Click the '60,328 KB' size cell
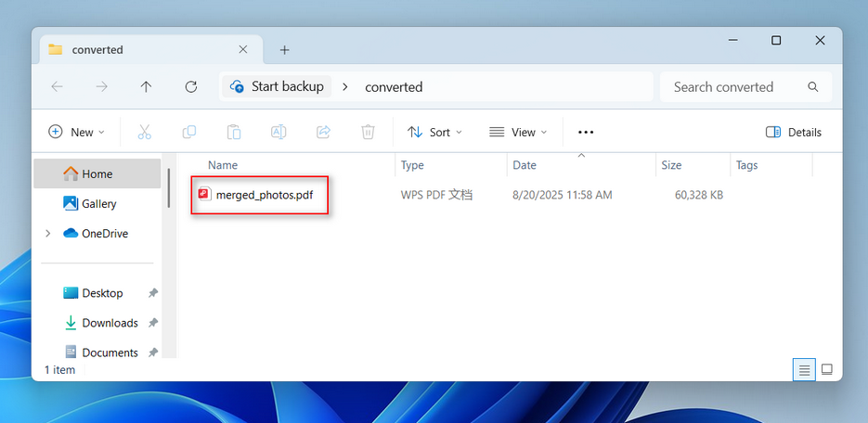Viewport: 868px width, 423px height. click(x=699, y=195)
